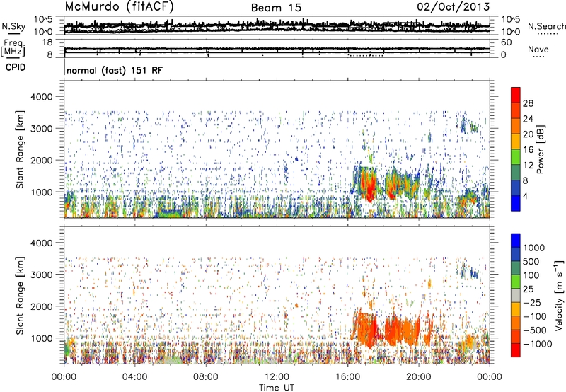The image size is (566, 392).
Task: Pick light green 12 dB power segment
Action: coord(516,157)
